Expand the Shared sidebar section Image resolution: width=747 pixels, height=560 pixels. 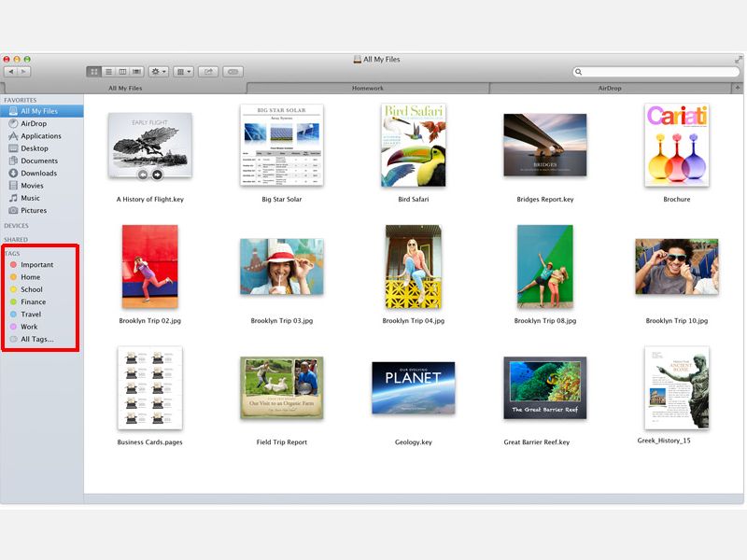[16, 240]
